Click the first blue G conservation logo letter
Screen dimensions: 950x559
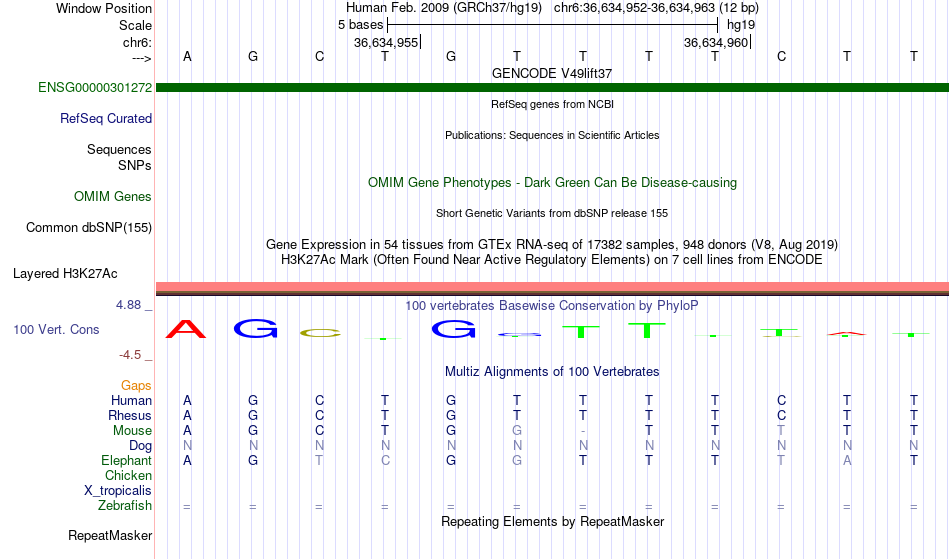pyautogui.click(x=255, y=329)
